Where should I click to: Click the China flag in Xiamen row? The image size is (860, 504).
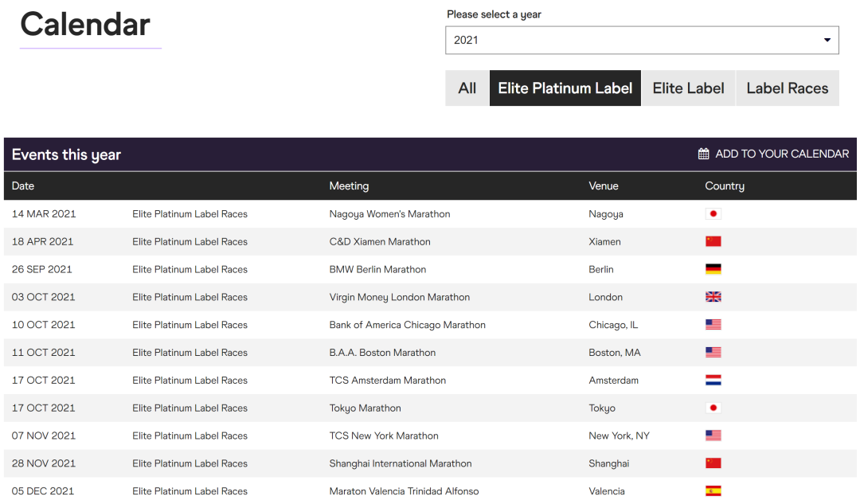click(x=713, y=241)
